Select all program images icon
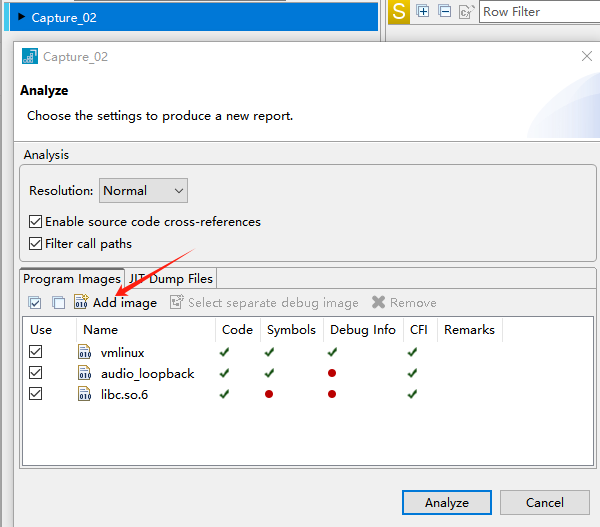Viewport: 600px width, 527px height. pos(35,303)
